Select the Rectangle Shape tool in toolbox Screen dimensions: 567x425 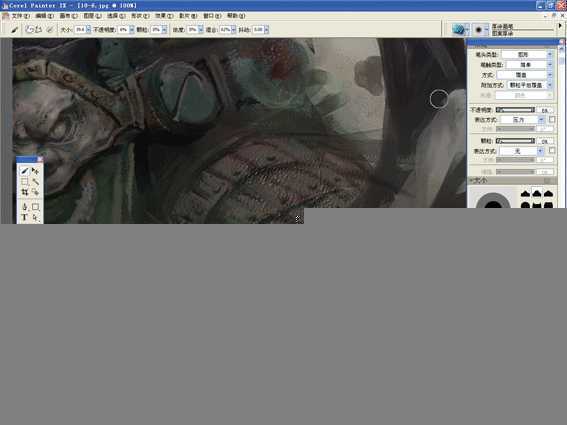tap(35, 207)
